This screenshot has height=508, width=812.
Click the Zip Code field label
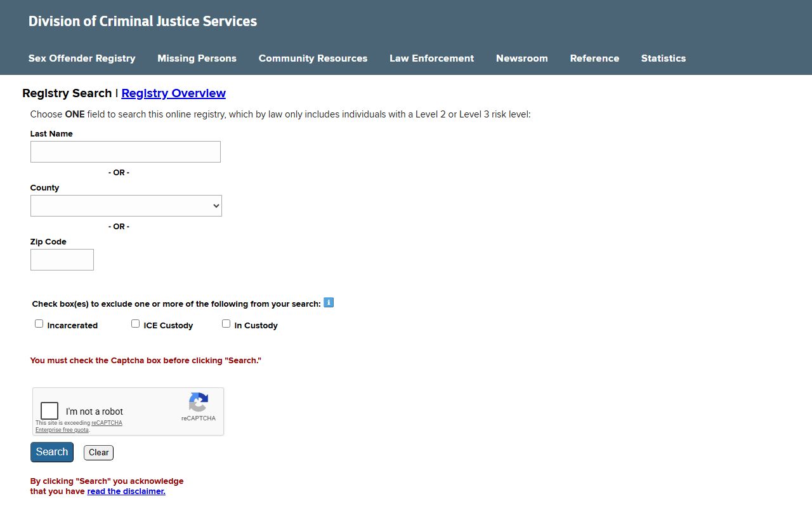(48, 242)
